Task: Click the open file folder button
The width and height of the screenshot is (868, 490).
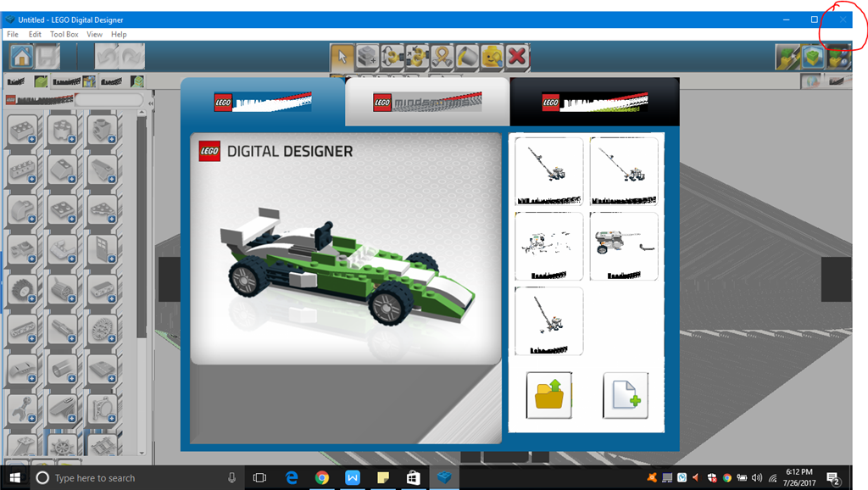Action: coord(549,395)
